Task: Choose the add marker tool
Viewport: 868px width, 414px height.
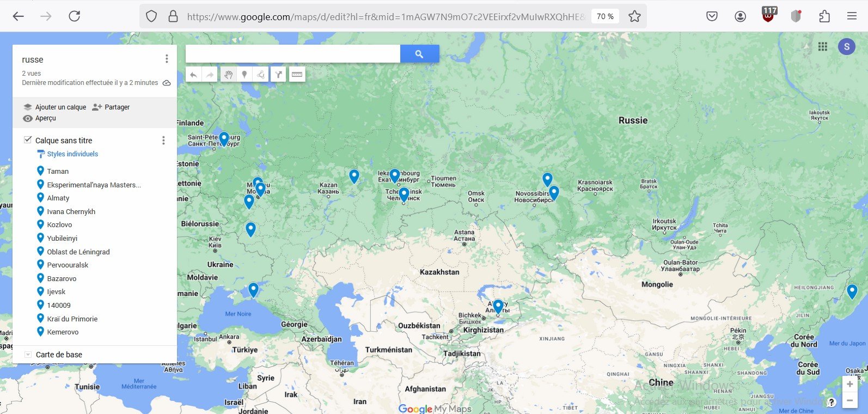Action: click(244, 75)
